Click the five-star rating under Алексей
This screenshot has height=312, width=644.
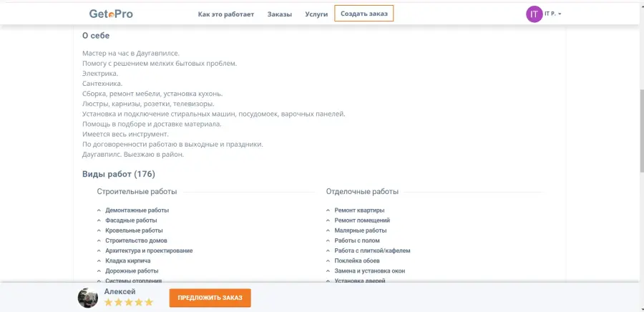tap(129, 303)
